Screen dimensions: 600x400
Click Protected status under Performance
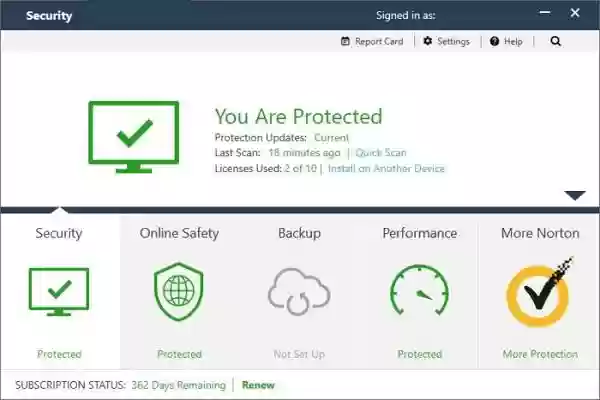click(x=420, y=354)
